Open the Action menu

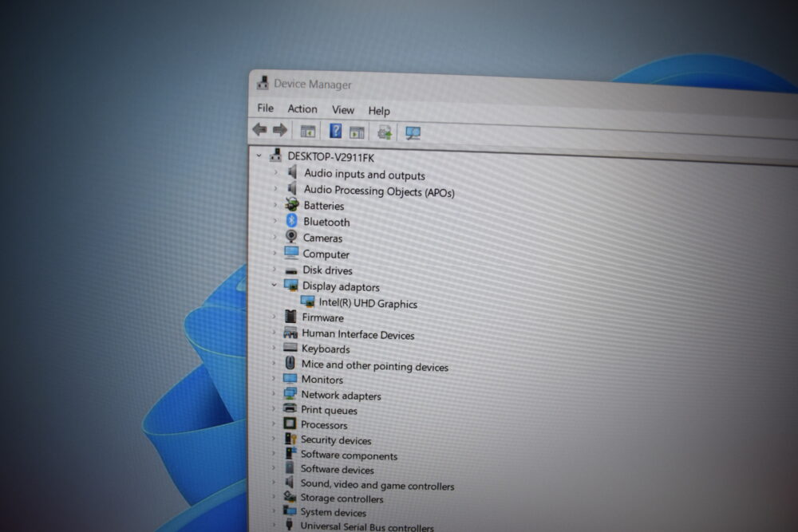point(302,108)
